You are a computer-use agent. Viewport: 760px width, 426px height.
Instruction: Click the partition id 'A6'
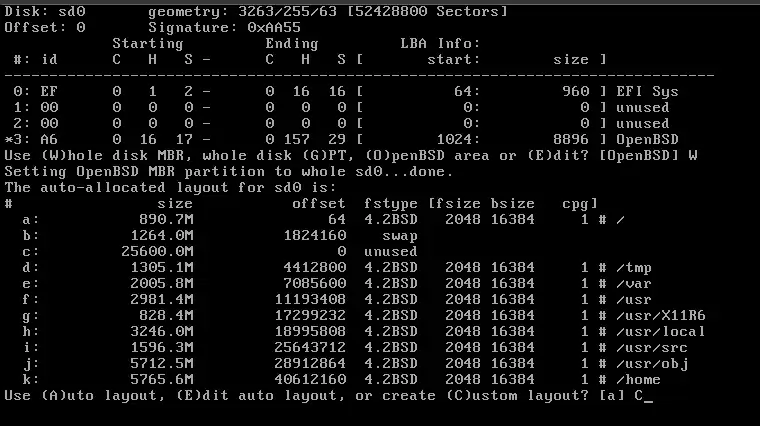[49, 139]
